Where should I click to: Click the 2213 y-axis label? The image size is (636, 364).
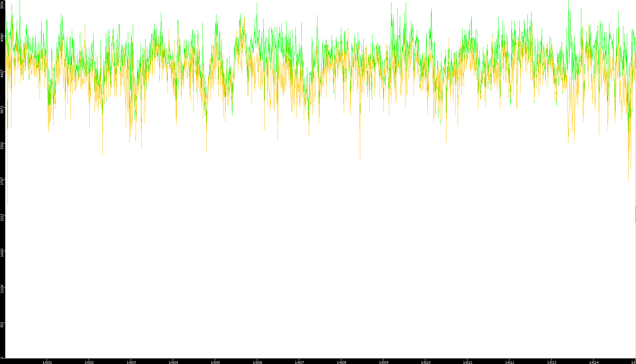tap(2, 217)
